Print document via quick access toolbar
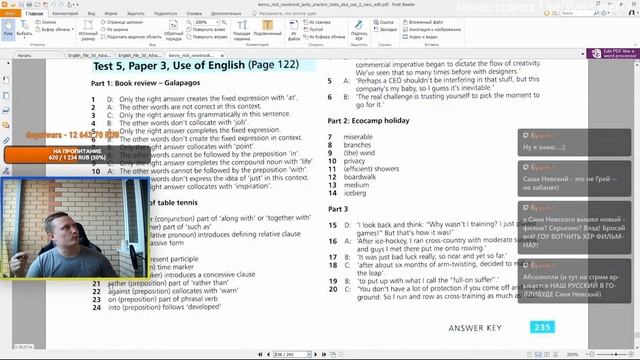 [x=29, y=4]
